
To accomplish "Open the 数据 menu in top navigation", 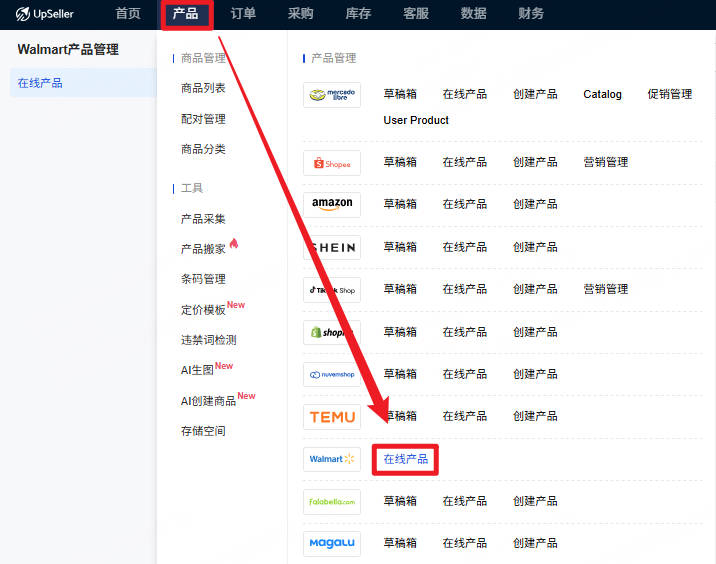I will pos(473,14).
